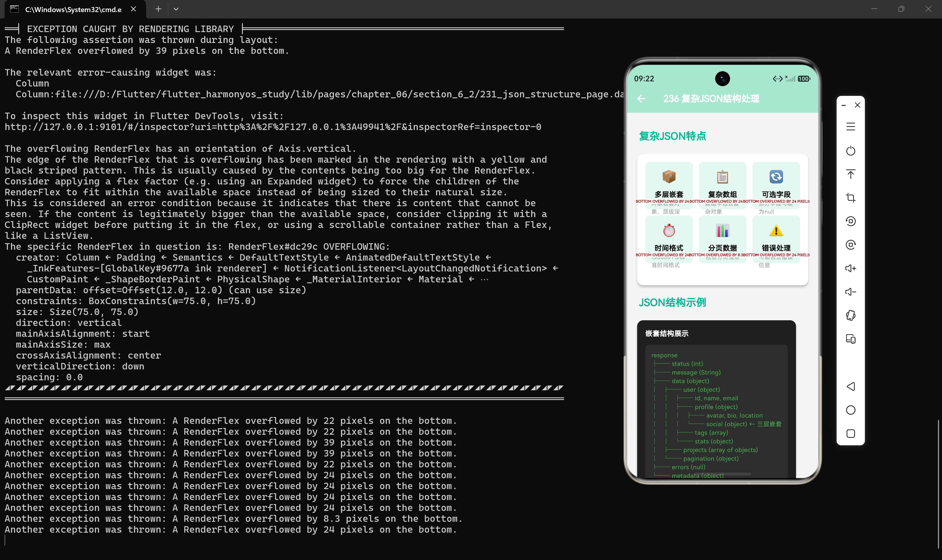942x560 pixels.
Task: Click the 'crossAxisAlignment: center' line
Action: click(88, 356)
